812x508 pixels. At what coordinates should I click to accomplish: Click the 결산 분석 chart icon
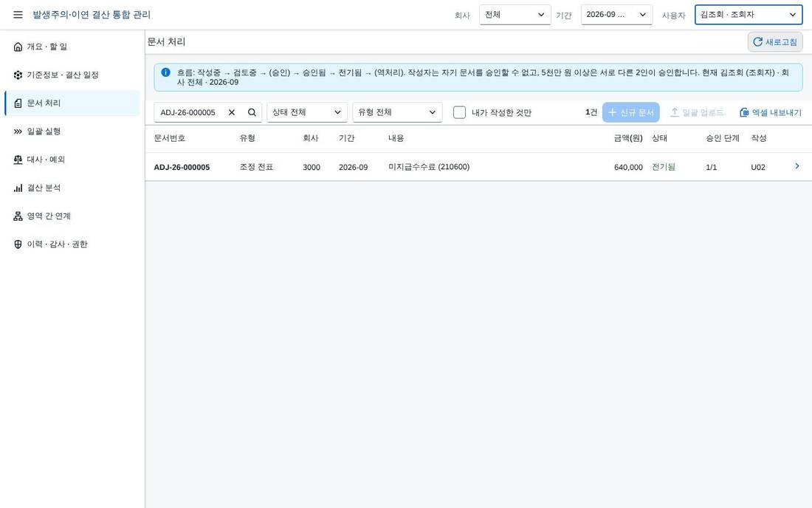pos(18,188)
